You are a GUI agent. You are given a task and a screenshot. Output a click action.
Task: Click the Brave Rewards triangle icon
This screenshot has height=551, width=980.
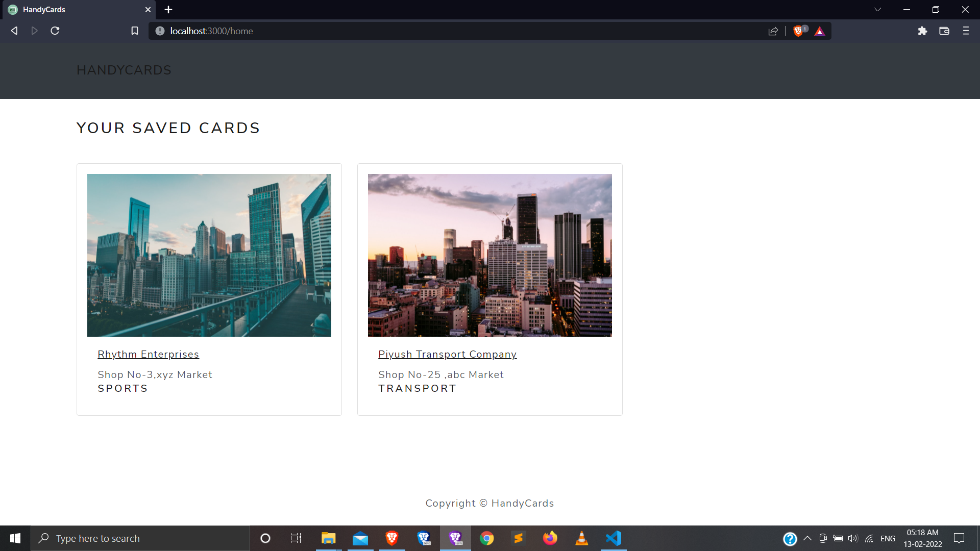pyautogui.click(x=820, y=31)
